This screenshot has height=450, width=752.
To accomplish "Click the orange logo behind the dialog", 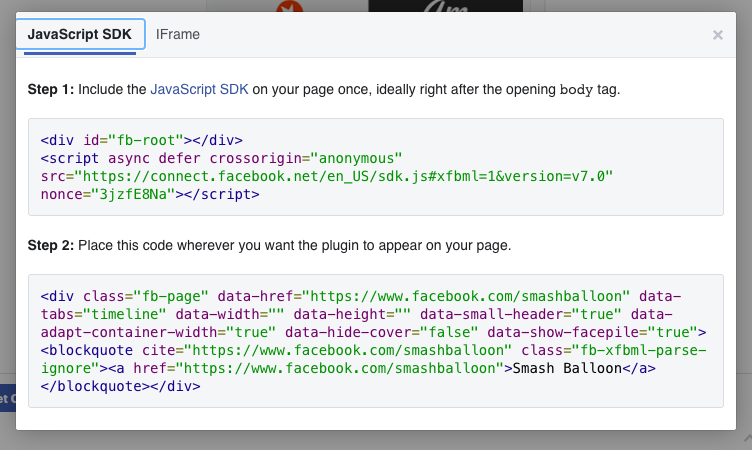I will [x=292, y=6].
